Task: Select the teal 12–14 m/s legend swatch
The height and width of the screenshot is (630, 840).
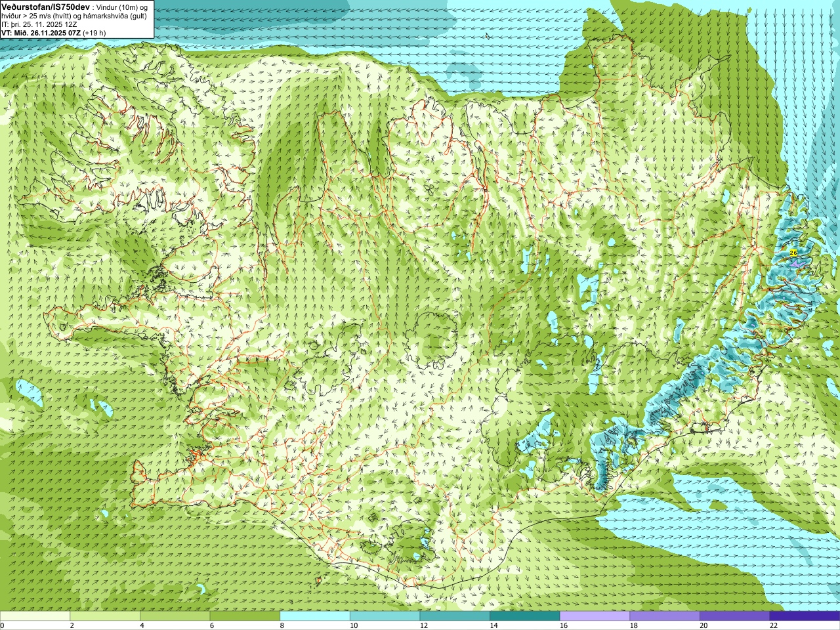Action: 455,616
